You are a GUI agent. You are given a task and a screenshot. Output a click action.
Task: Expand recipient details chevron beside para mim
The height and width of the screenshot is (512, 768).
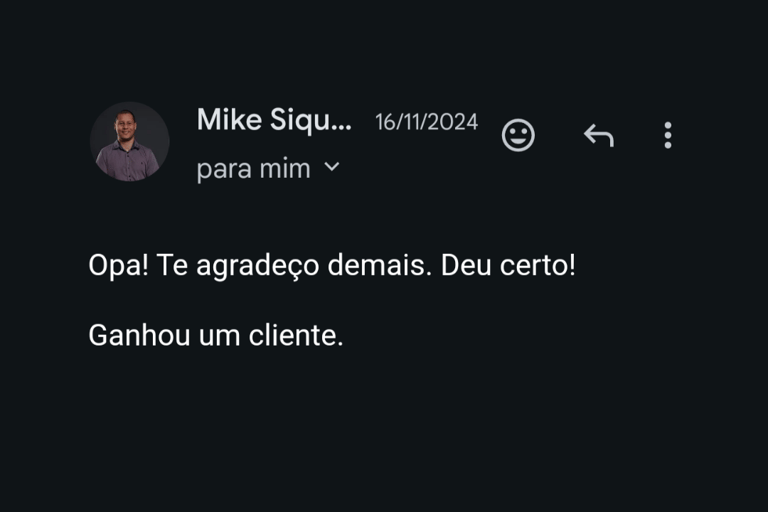click(x=332, y=167)
